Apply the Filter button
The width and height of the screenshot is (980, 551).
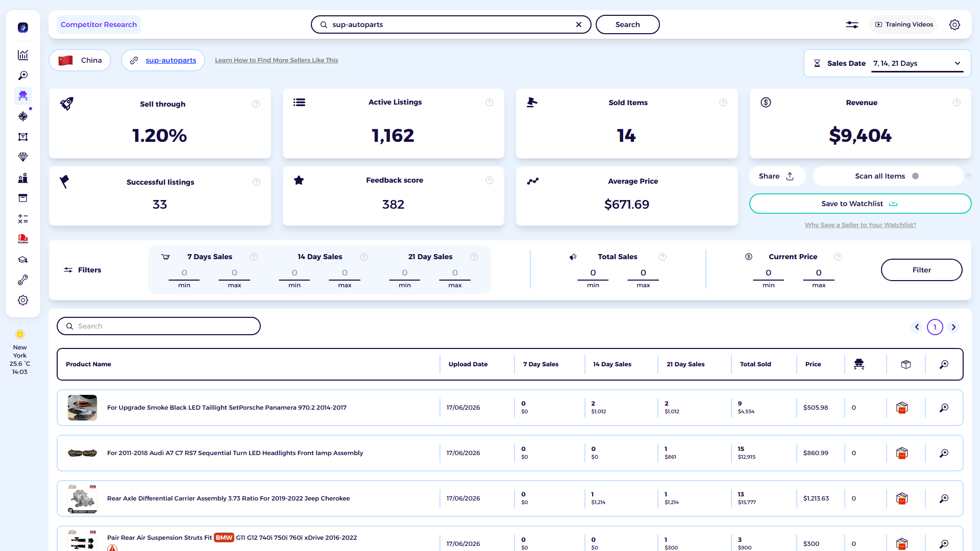(921, 270)
